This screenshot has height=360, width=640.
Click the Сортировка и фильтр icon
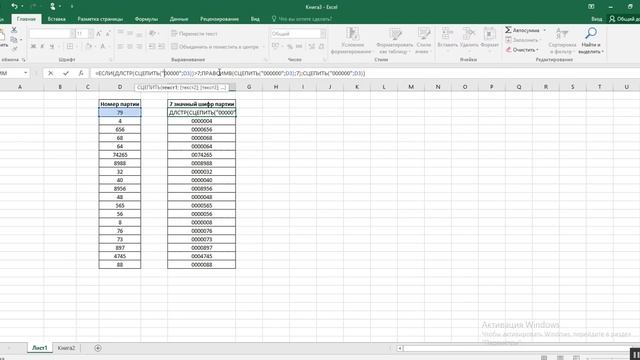562,41
